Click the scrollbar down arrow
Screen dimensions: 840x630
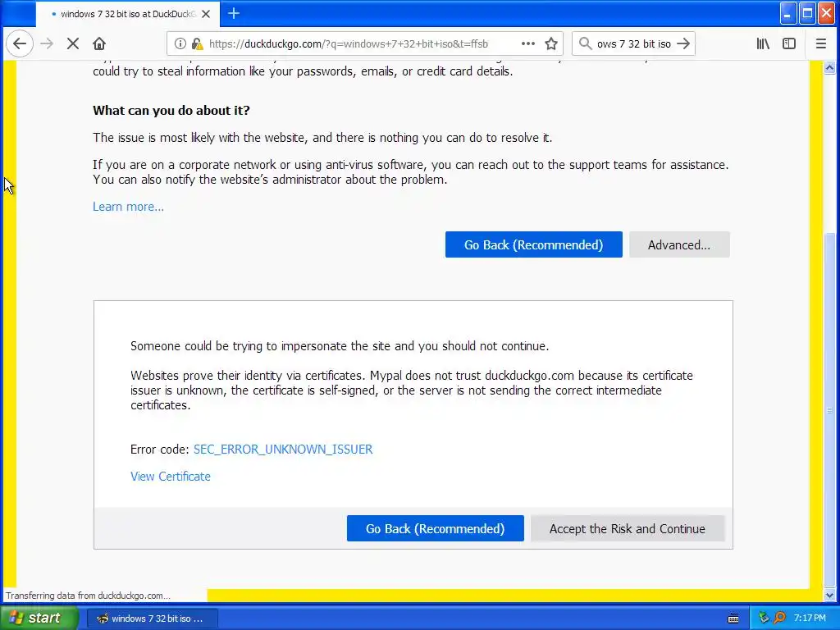click(x=829, y=594)
